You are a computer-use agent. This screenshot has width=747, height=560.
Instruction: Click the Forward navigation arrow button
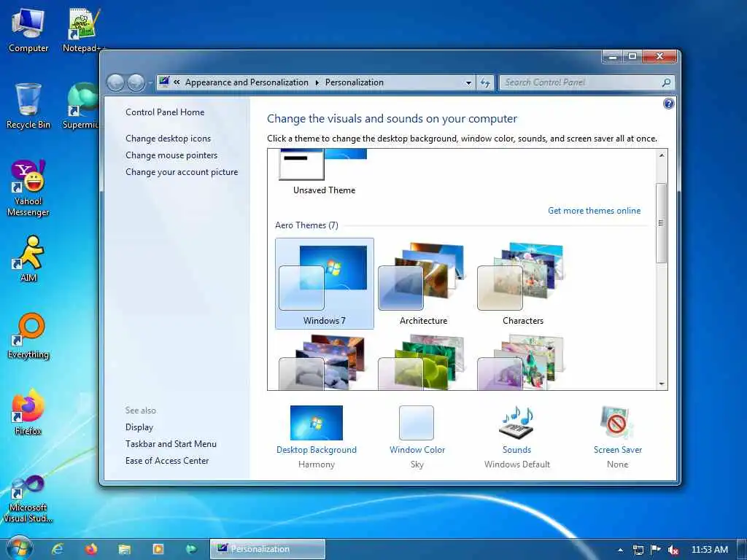click(x=136, y=83)
